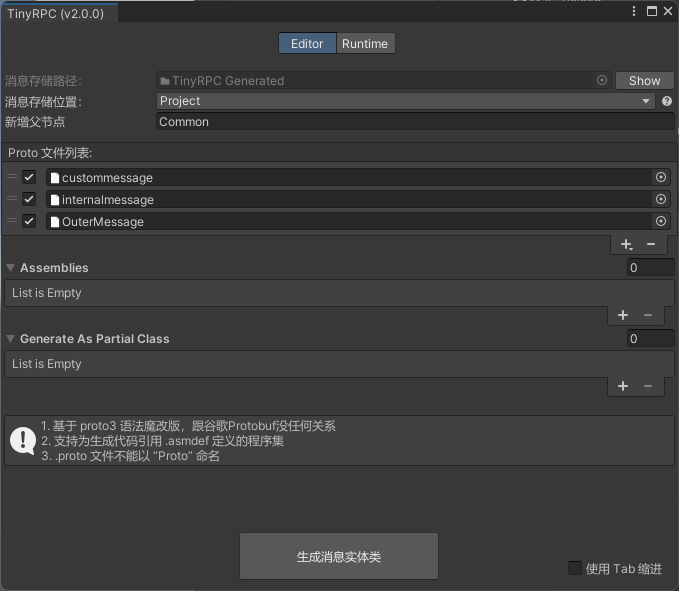
Task: Click the 消息存储路径 label
Action: click(43, 81)
